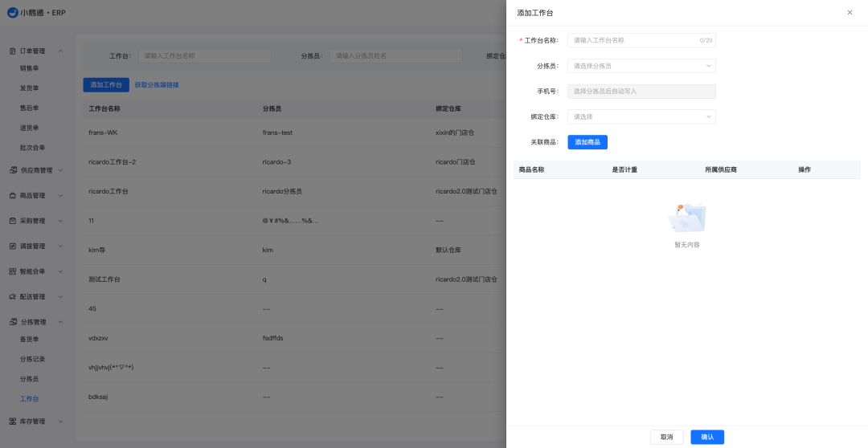Collapse the 订单管理 menu chevron
Screen dimensions: 868x448
pyautogui.click(x=60, y=51)
